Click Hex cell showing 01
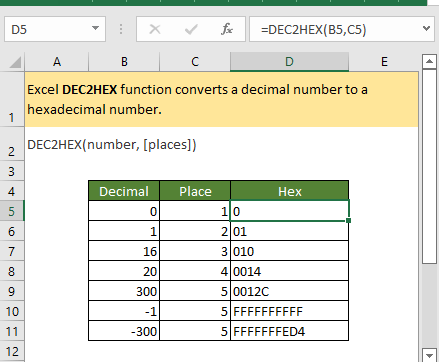Viewport: 439px width, 362px height. [289, 231]
